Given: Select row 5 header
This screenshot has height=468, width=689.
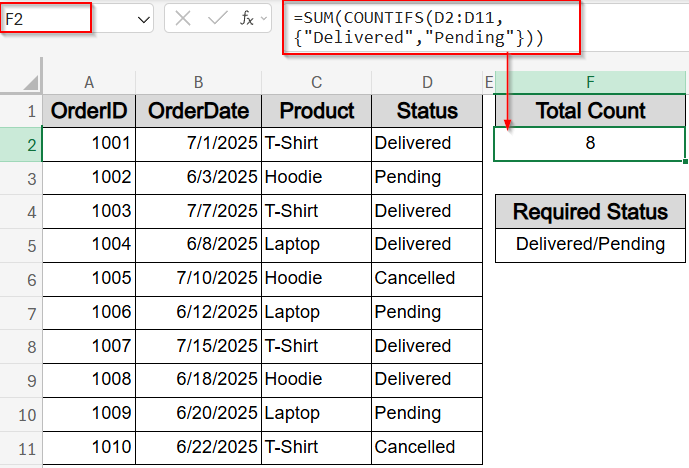Looking at the screenshot, I should point(21,246).
